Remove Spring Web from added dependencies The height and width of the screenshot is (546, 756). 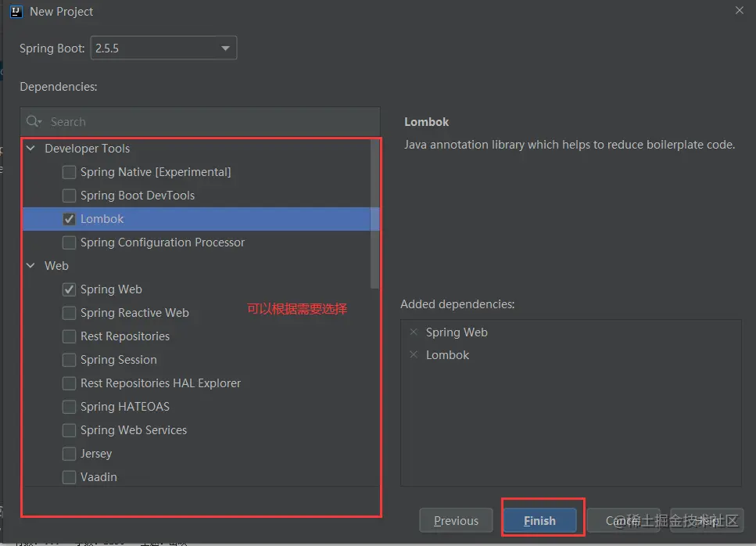414,332
